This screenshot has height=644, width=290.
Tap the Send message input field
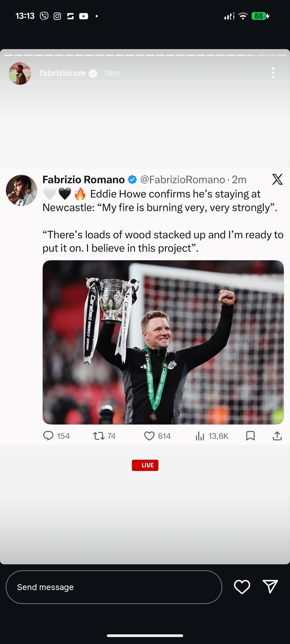pyautogui.click(x=114, y=587)
